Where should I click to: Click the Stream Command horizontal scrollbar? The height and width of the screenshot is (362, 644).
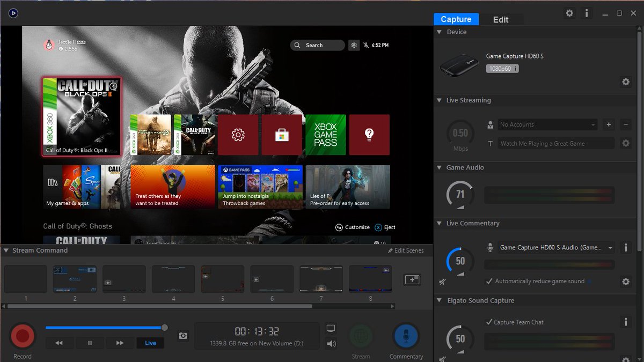point(160,306)
